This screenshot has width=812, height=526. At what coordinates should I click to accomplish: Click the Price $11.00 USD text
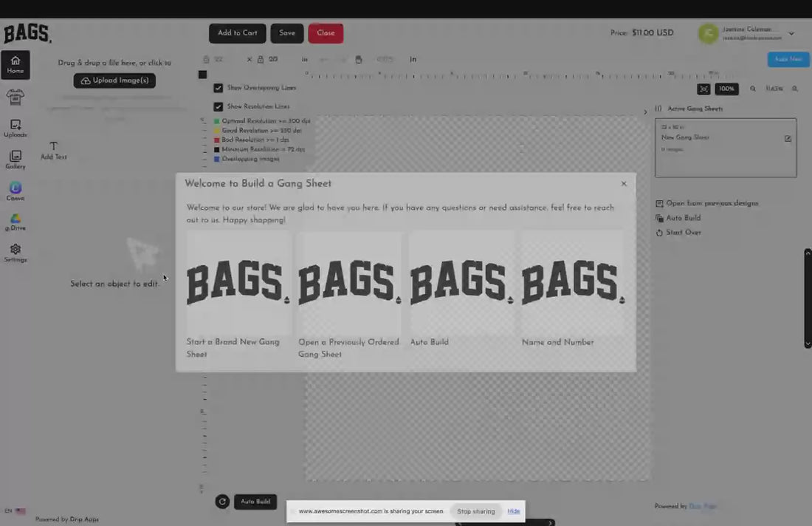click(x=641, y=33)
